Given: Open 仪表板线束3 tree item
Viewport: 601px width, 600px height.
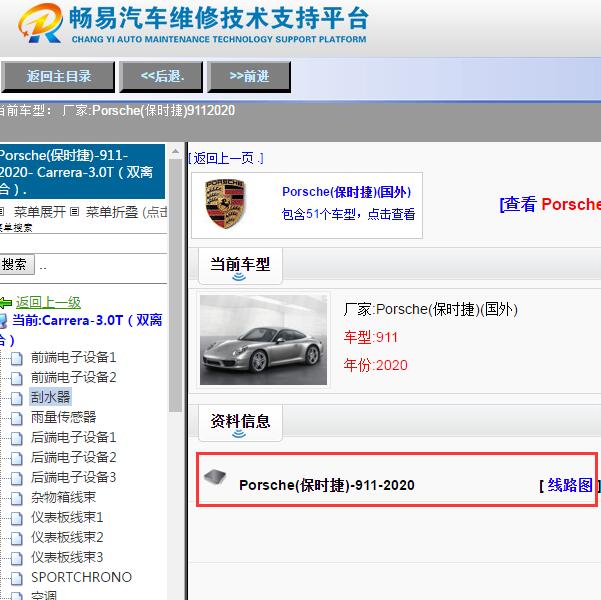Looking at the screenshot, I should [x=67, y=557].
